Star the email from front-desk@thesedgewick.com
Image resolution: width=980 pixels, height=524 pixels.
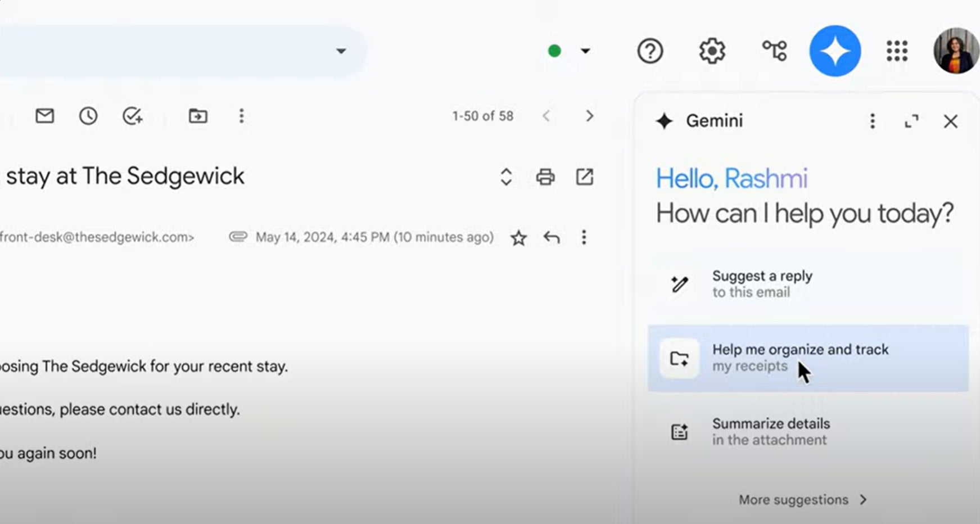point(518,238)
